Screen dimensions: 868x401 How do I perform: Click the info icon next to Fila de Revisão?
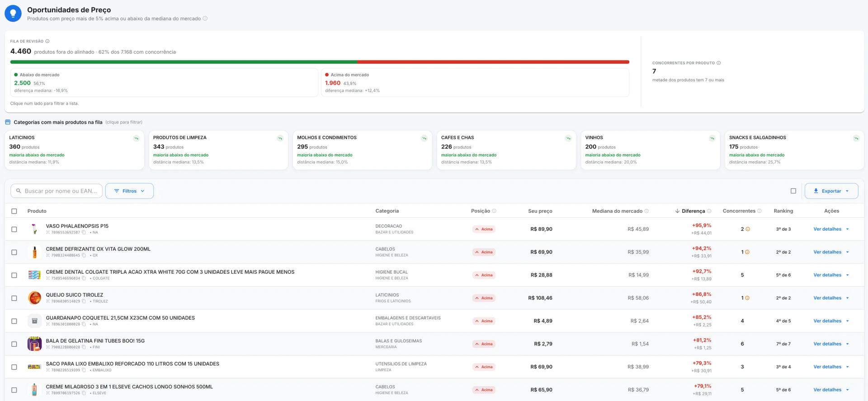pyautogui.click(x=47, y=41)
